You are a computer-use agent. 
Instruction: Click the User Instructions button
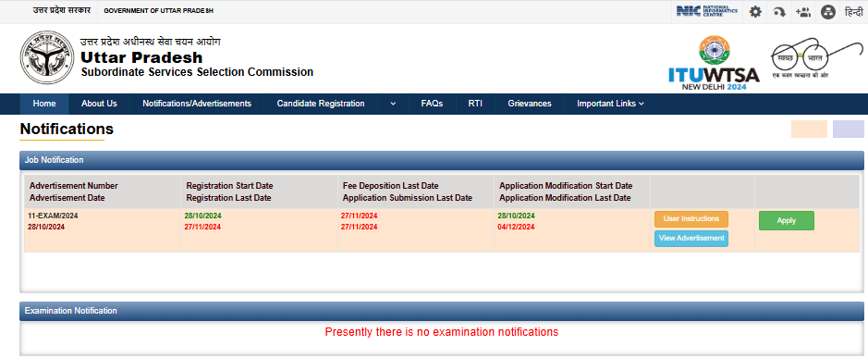(691, 219)
